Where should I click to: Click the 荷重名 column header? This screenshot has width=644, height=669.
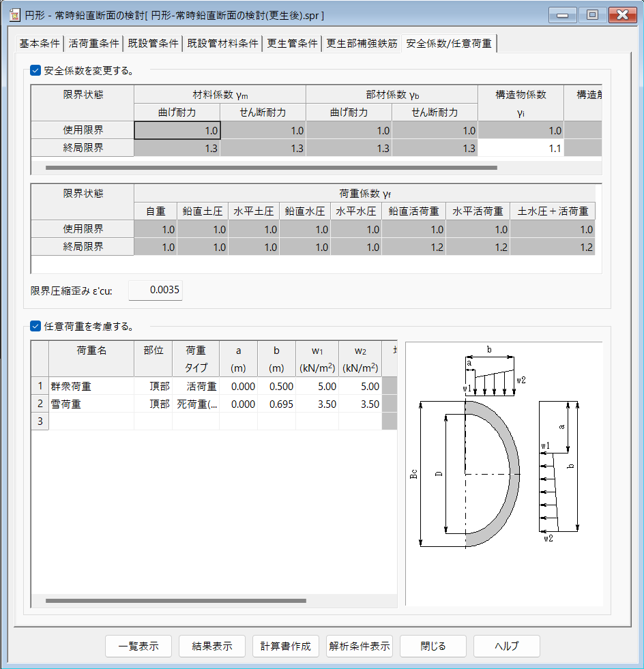pyautogui.click(x=91, y=359)
